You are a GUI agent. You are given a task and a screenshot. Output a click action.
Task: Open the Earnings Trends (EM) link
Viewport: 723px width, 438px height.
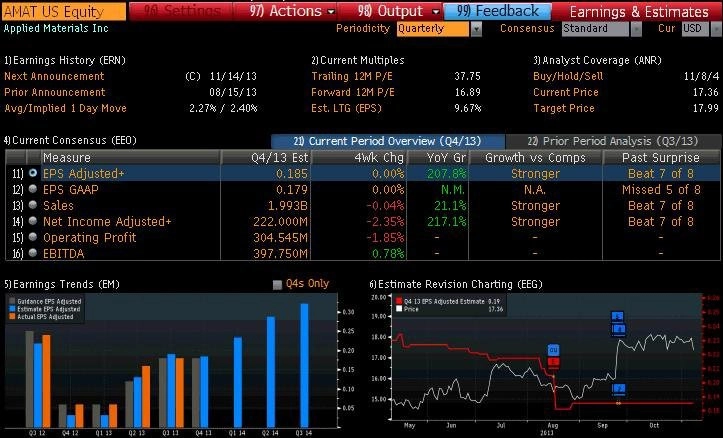point(62,284)
